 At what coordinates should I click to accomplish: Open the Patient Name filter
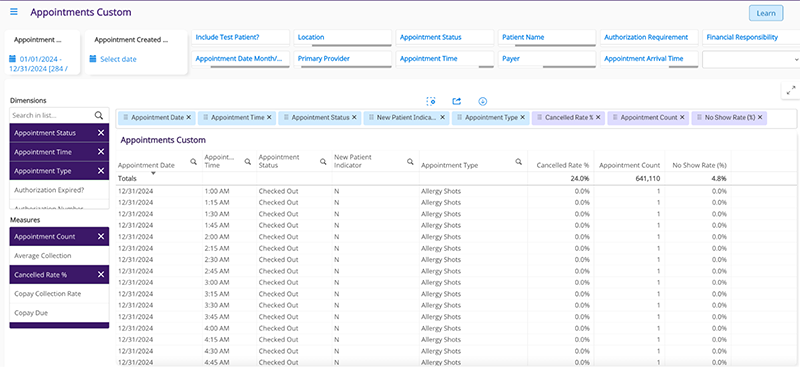click(546, 38)
